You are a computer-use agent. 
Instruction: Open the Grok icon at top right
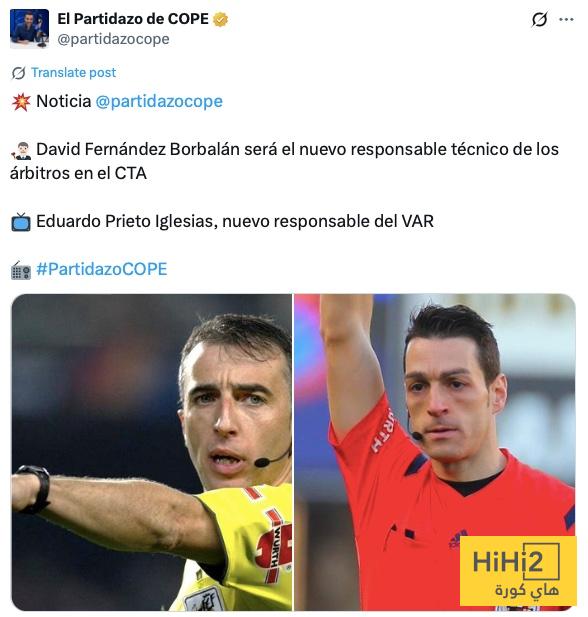coord(539,19)
